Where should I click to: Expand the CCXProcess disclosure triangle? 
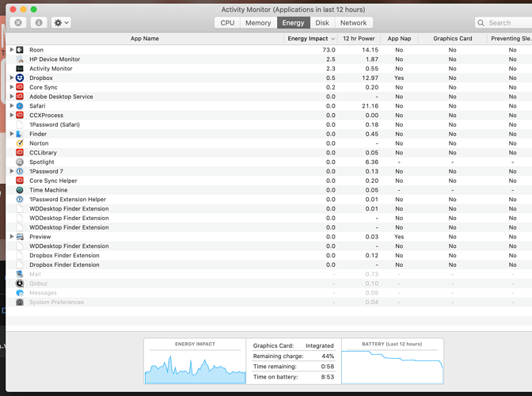(x=12, y=115)
